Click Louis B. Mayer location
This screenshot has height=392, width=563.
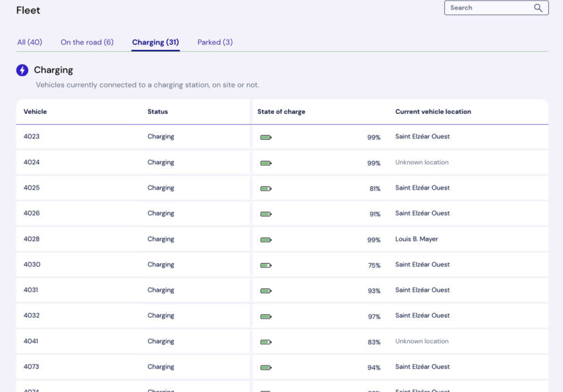click(x=416, y=239)
